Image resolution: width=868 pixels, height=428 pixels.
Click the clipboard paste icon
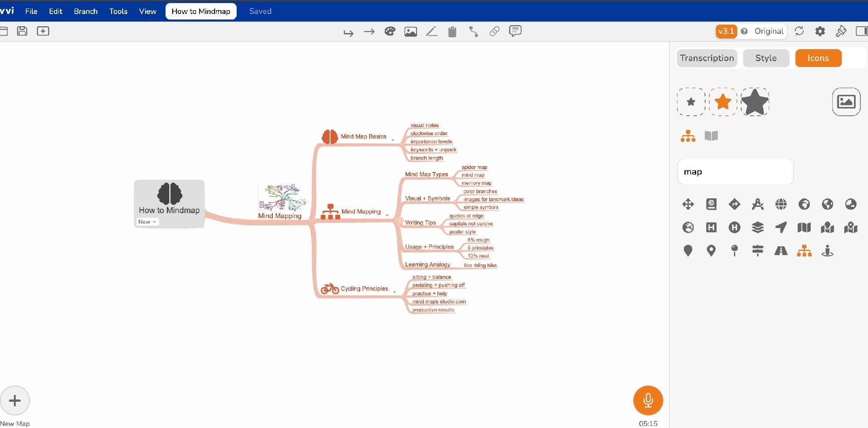[x=452, y=32]
